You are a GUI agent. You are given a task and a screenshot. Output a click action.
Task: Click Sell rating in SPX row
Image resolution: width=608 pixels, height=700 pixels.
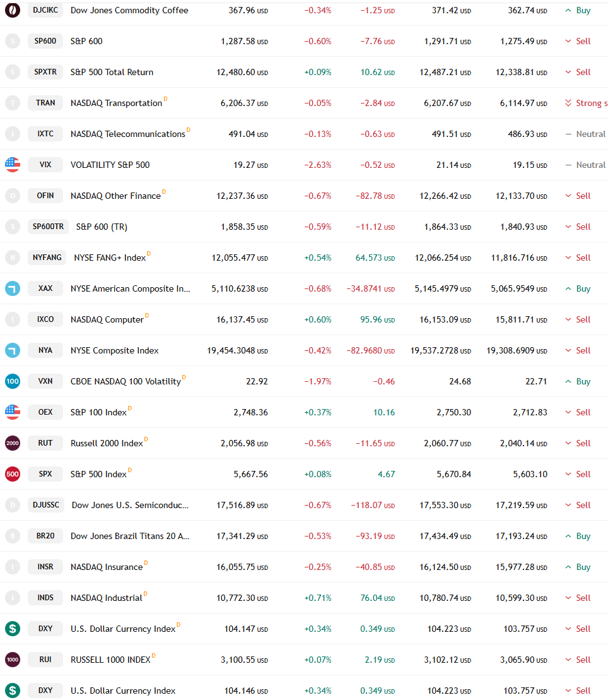coord(578,474)
